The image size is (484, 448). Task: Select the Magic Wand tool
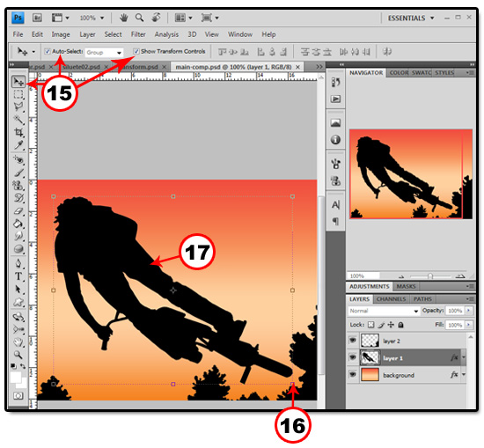[x=18, y=120]
